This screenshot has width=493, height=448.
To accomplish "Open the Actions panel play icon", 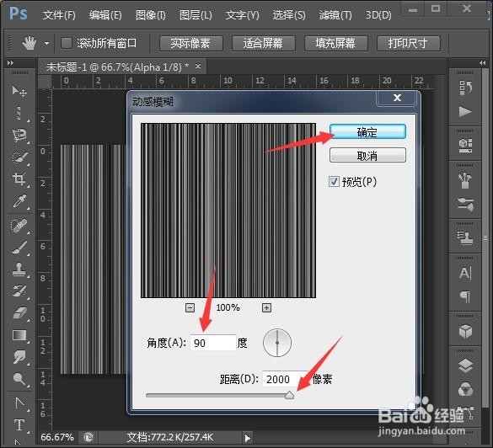I will click(465, 111).
